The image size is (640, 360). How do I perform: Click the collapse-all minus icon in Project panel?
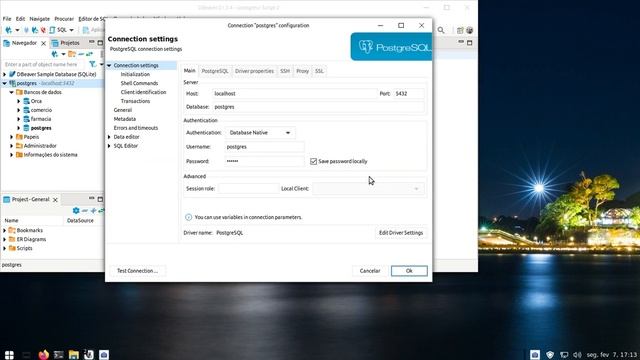point(84,211)
